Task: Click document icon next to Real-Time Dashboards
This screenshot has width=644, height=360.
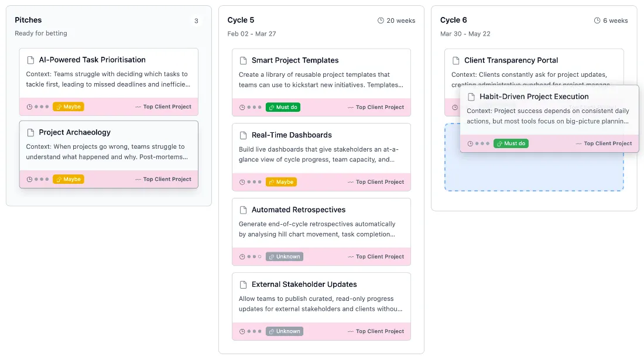Action: click(x=243, y=135)
